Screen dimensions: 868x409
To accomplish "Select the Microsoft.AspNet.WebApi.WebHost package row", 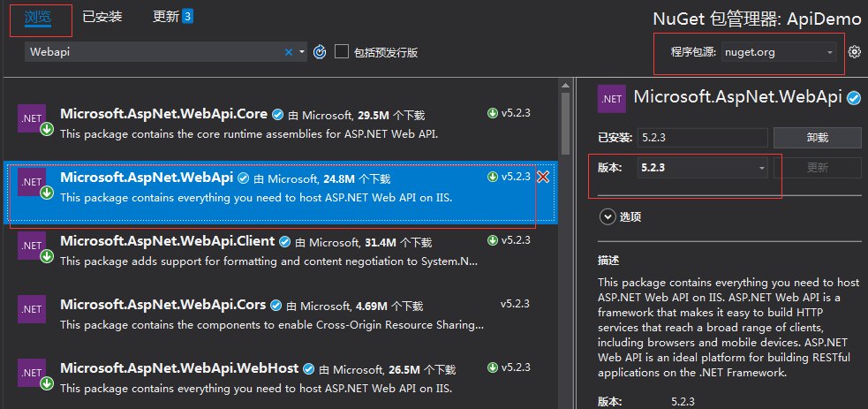I will [x=281, y=378].
